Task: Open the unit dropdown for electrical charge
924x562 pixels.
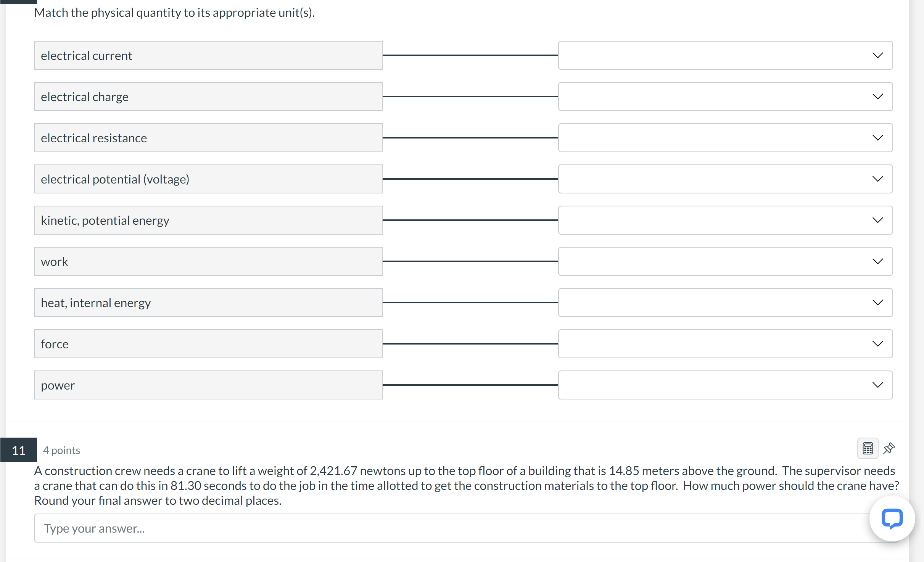Action: [x=877, y=97]
